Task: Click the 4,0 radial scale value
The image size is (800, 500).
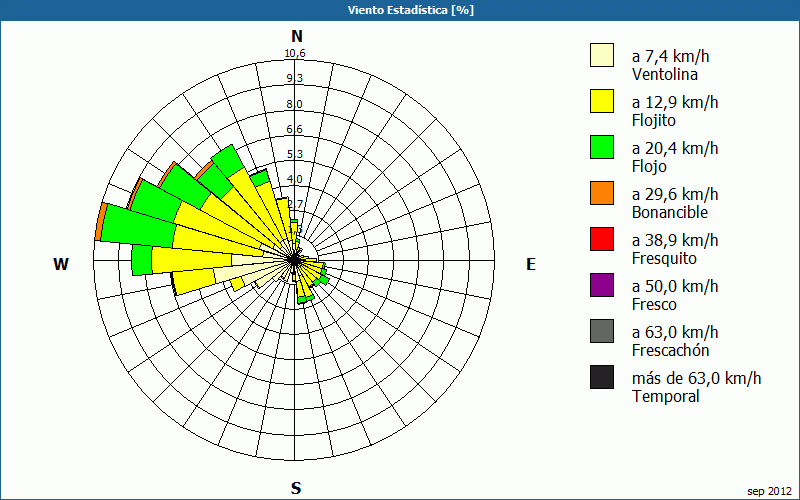Action: (295, 179)
